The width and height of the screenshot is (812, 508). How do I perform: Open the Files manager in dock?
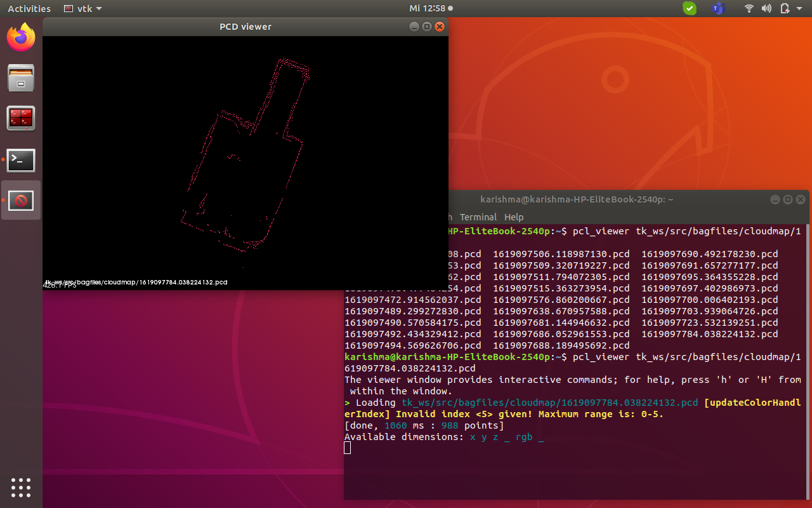(21, 78)
